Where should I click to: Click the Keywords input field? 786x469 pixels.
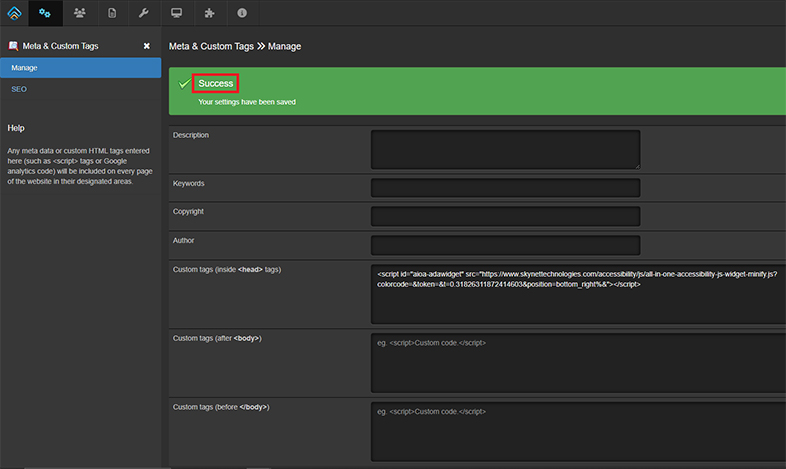pos(505,188)
